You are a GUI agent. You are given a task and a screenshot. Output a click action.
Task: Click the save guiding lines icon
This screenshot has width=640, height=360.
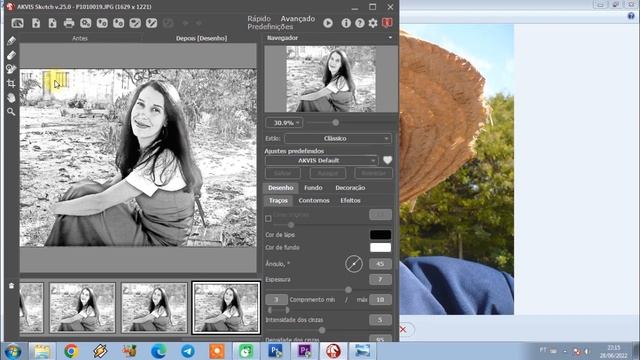[151, 23]
